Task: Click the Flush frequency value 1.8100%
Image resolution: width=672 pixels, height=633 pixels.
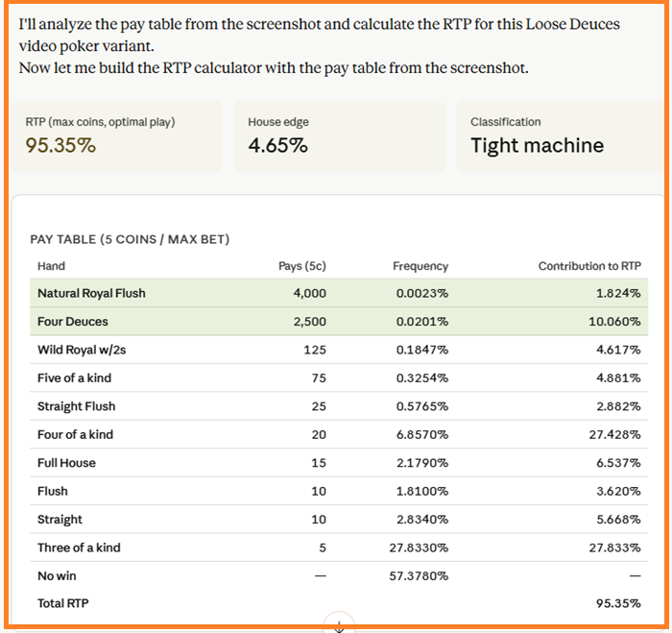Action: coord(421,492)
